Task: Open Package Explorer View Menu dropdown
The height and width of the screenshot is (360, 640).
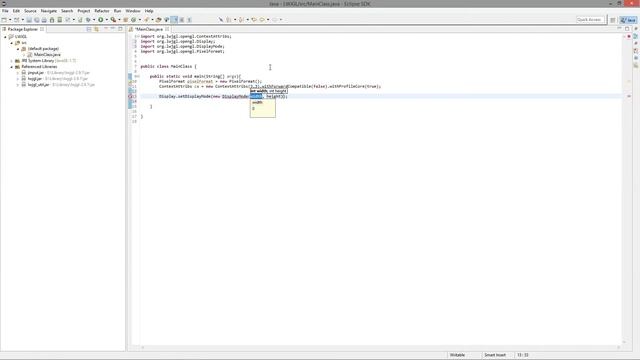Action: point(106,29)
